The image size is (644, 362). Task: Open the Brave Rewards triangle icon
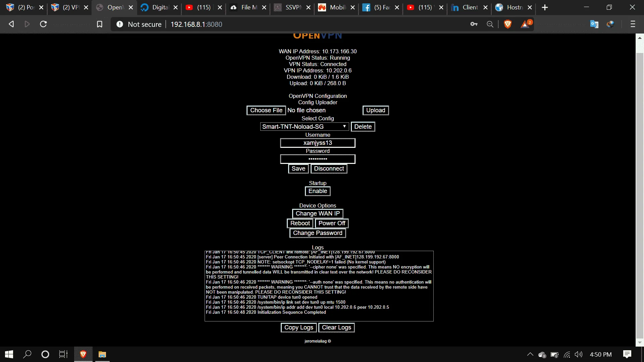(525, 24)
